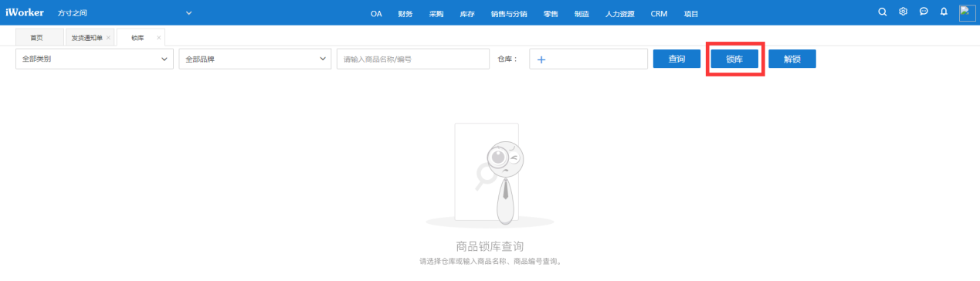The height and width of the screenshot is (281, 980).
Task: Open the 全部类别 category dropdown
Action: click(x=94, y=59)
